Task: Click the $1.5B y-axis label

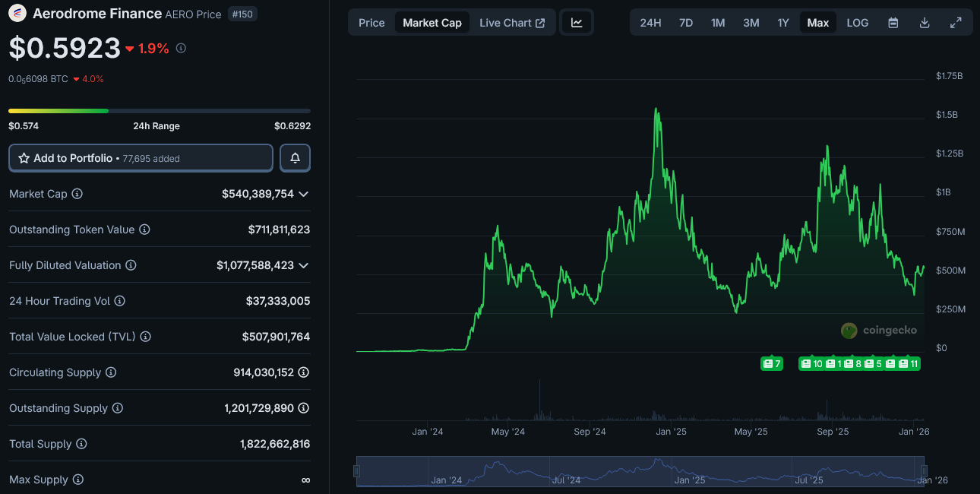Action: click(948, 115)
